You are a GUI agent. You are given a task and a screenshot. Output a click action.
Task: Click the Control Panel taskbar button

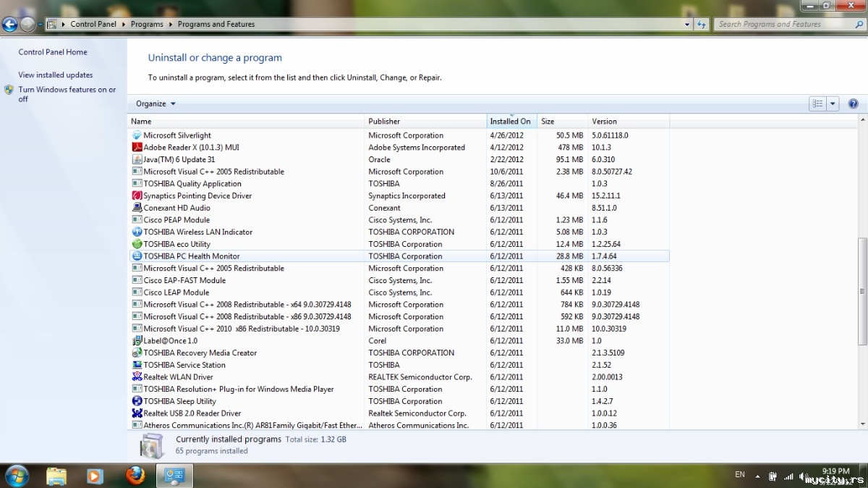pos(175,476)
